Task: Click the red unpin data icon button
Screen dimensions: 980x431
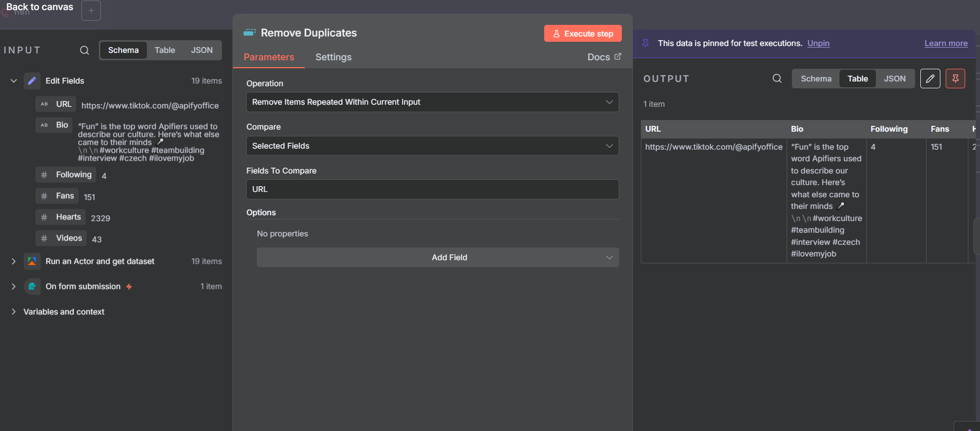Action: [955, 79]
